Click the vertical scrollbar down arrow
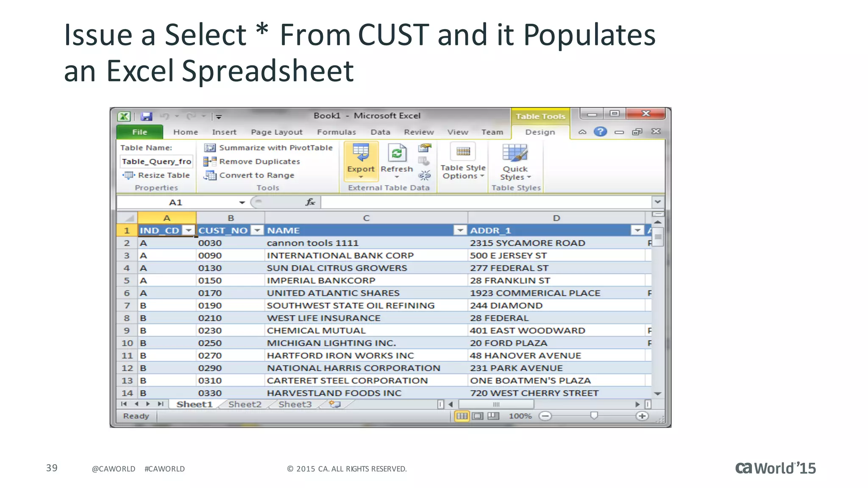 coord(657,394)
